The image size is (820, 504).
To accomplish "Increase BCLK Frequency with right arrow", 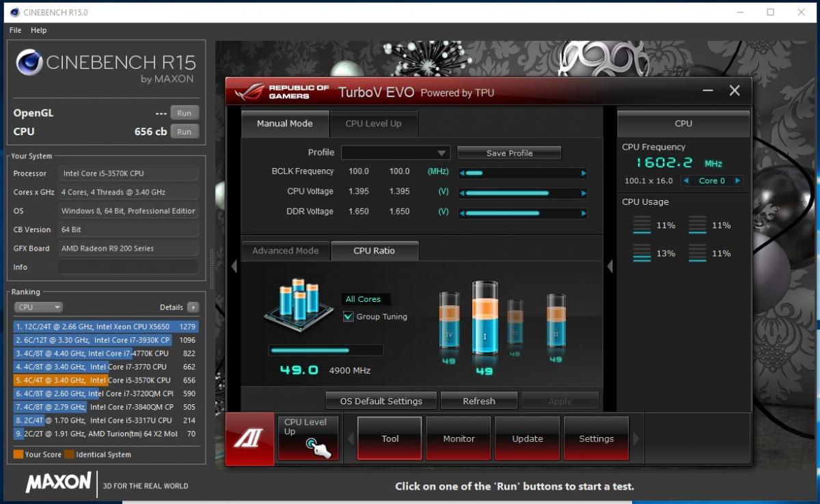I will point(583,173).
